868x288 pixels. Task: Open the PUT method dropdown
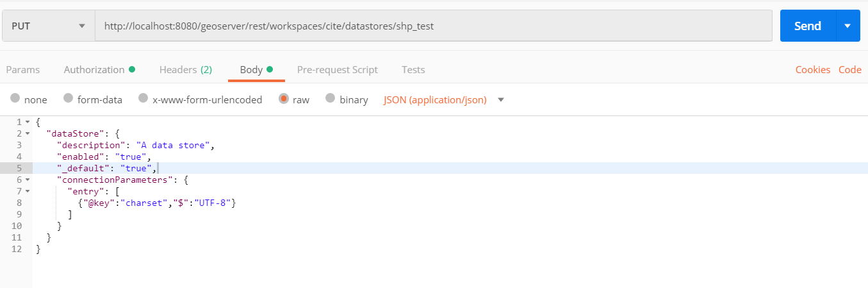coord(48,26)
